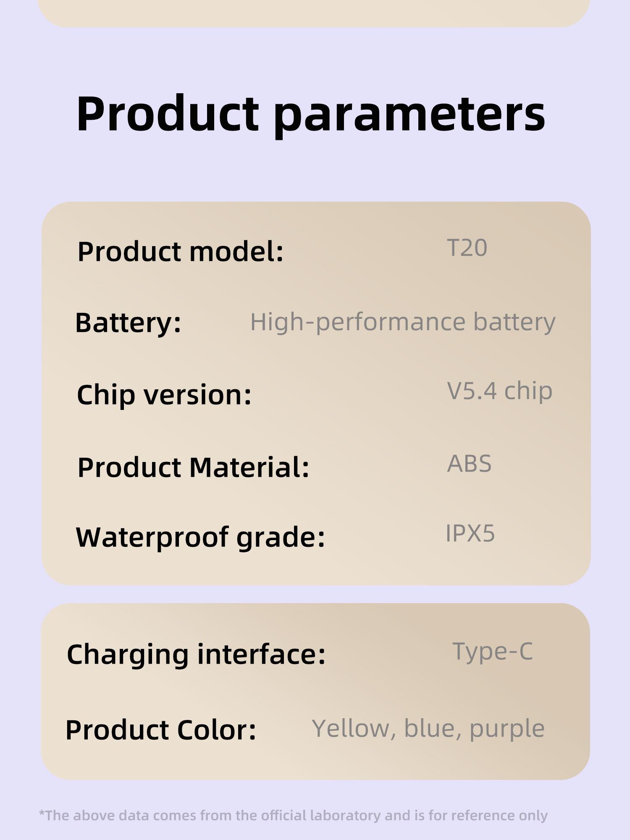This screenshot has width=630, height=840.
Task: Click the word "purple" in the color list
Action: coord(507,729)
